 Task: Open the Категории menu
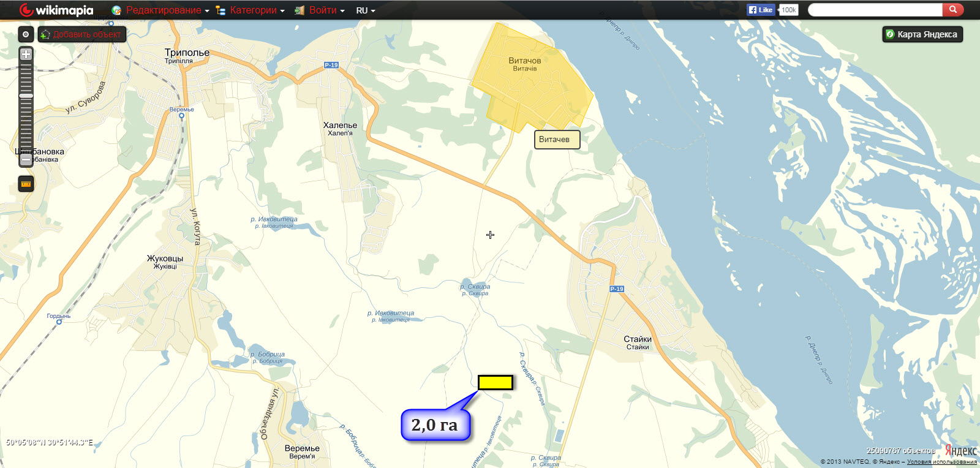257,10
